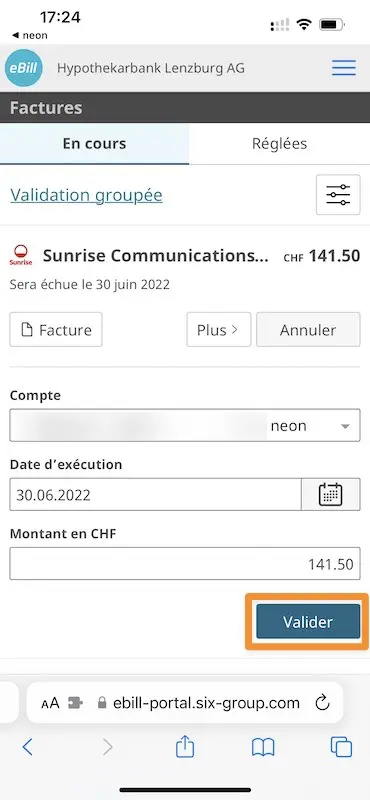The image size is (370, 800).
Task: Open the filter settings sliders icon
Action: click(338, 194)
